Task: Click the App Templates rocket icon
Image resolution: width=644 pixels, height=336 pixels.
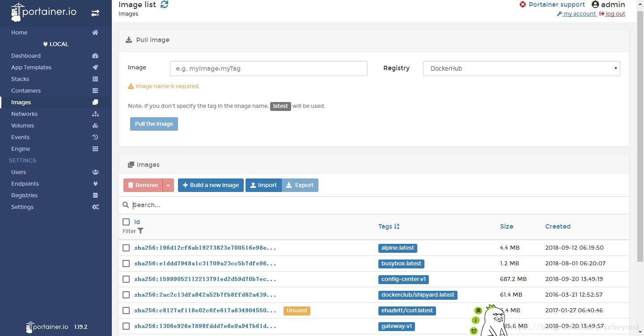Action: [x=95, y=68]
